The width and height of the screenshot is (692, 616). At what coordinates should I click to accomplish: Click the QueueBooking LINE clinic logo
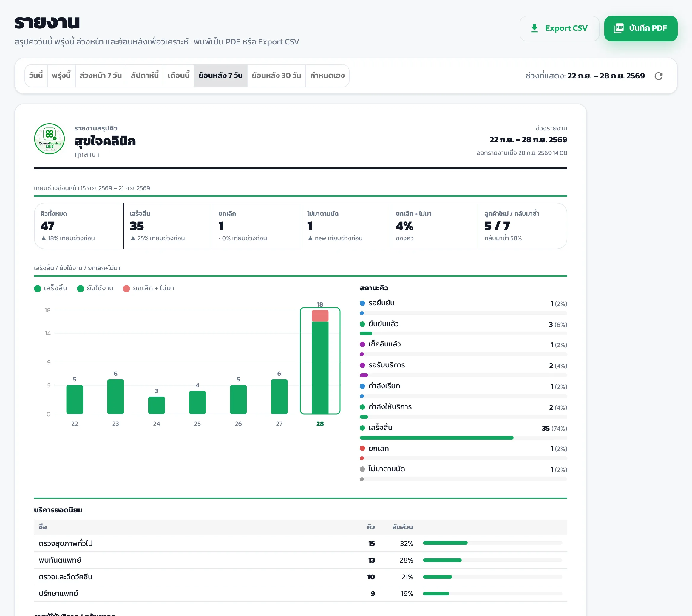(50, 139)
